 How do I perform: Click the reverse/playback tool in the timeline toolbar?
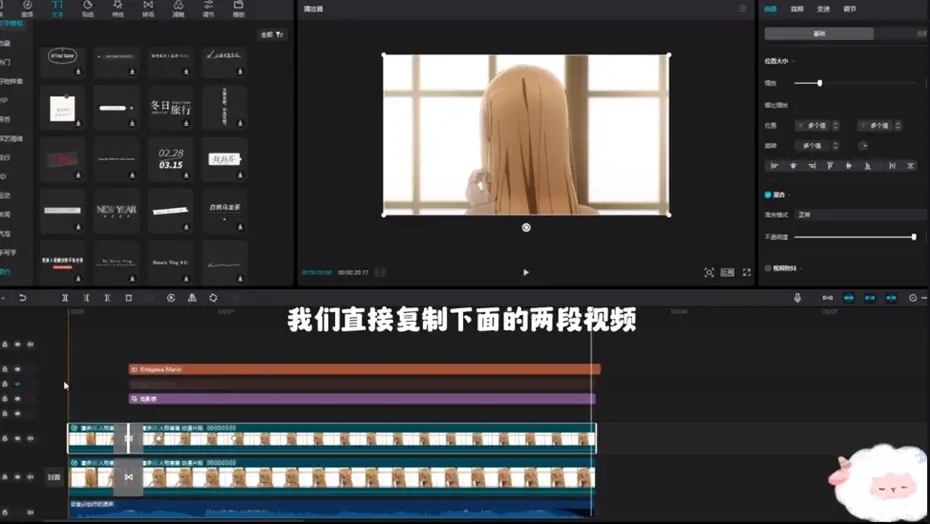(x=171, y=298)
